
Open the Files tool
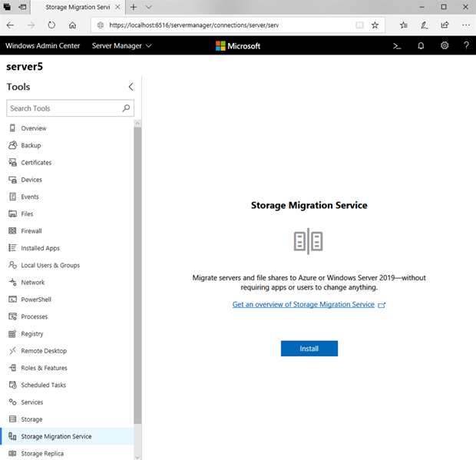click(x=67, y=213)
